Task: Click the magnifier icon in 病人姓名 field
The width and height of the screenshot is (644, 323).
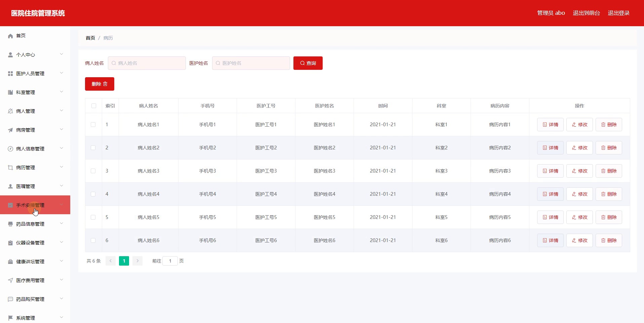Action: tap(113, 63)
